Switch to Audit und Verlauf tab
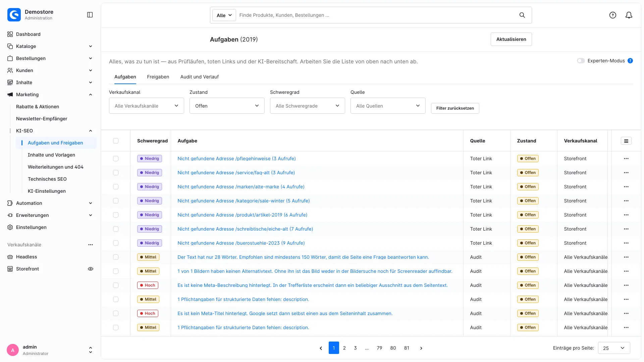This screenshot has height=362, width=644. pyautogui.click(x=200, y=77)
